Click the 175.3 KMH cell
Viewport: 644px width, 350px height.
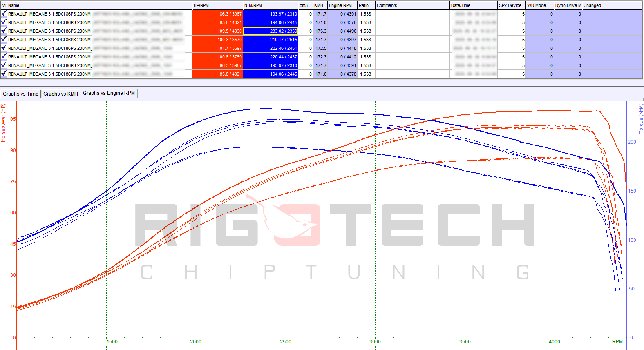coord(320,31)
